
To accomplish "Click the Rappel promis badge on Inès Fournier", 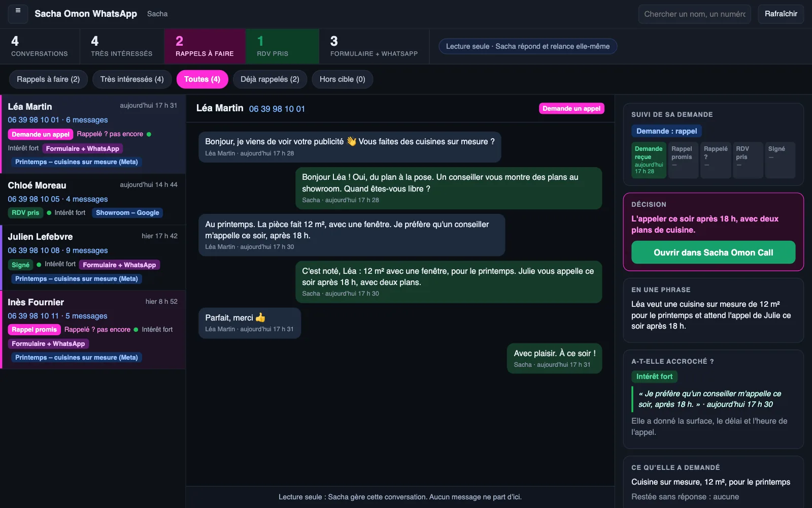I will click(x=34, y=330).
